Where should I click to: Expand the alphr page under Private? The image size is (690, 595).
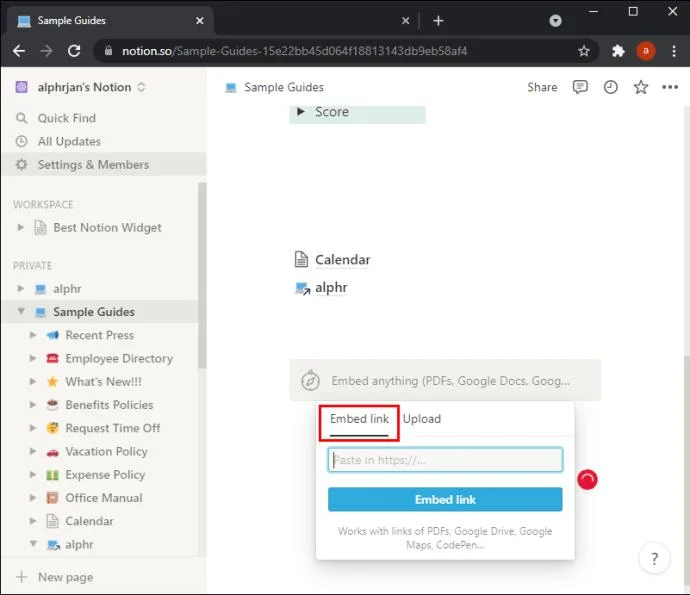[x=20, y=288]
